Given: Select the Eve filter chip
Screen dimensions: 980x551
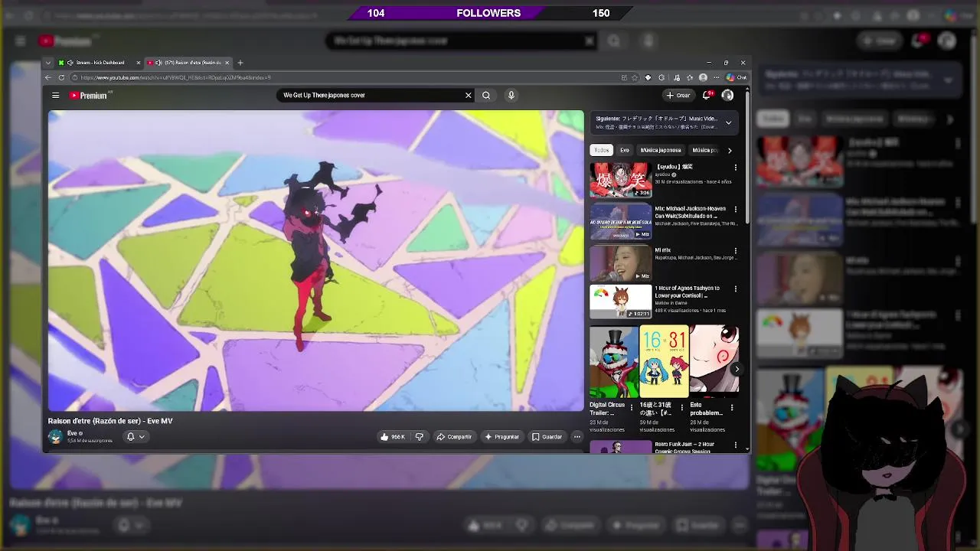Looking at the screenshot, I should tap(625, 150).
